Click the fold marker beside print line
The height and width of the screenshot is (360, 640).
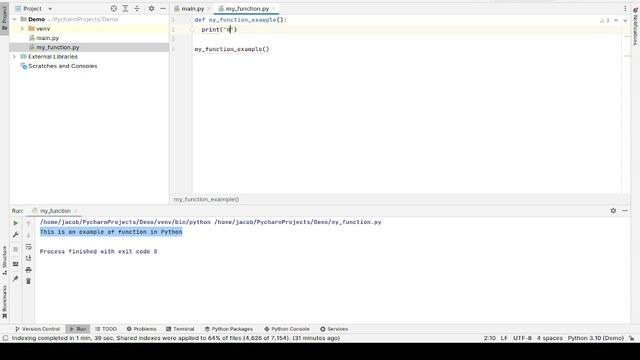(191, 29)
